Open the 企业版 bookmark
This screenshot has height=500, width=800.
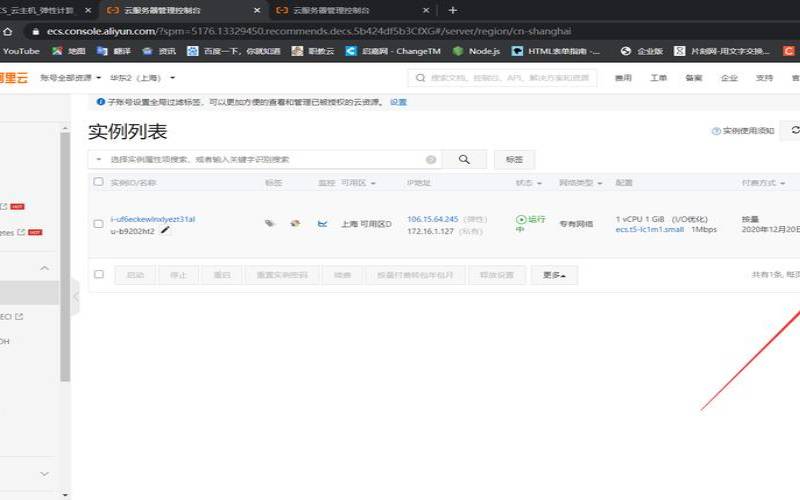click(642, 51)
